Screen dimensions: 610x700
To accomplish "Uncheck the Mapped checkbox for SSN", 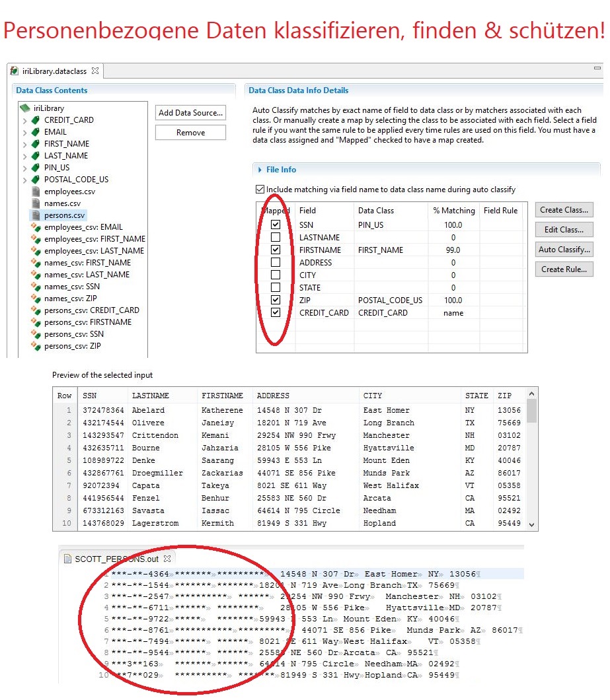I will (x=276, y=225).
